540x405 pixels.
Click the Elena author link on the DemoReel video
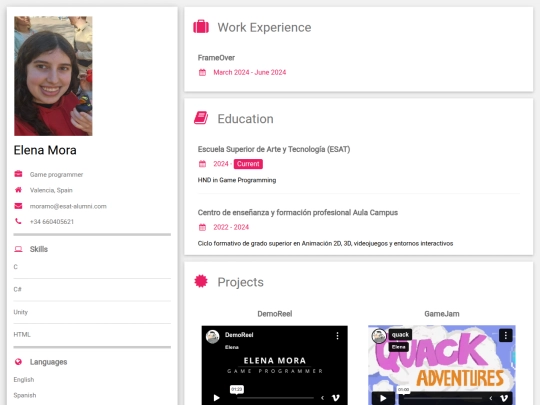[232, 347]
